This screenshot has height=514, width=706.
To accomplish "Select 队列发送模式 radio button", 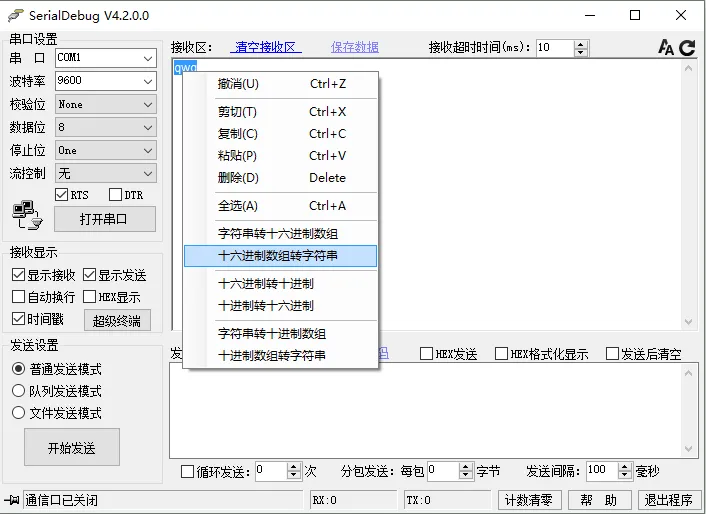I will [18, 391].
